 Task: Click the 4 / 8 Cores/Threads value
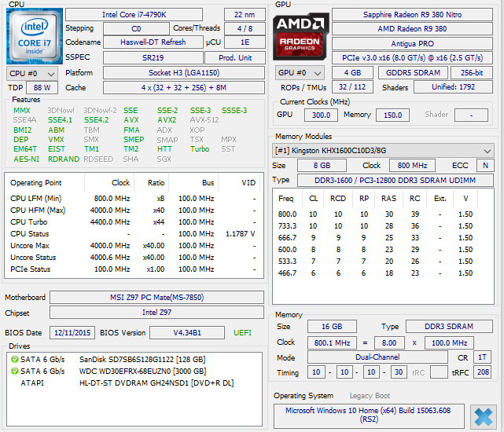click(x=245, y=28)
